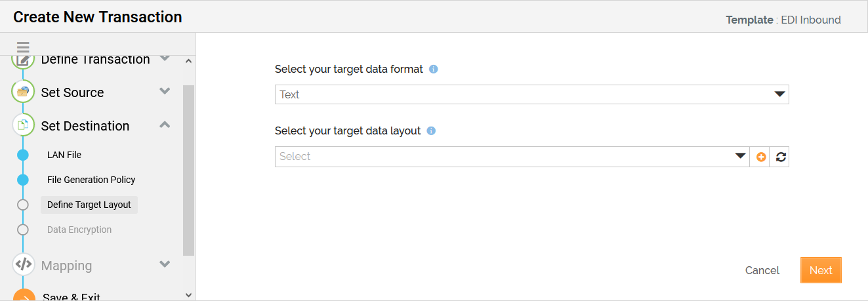Click info icon beside target data layout

[x=431, y=130]
